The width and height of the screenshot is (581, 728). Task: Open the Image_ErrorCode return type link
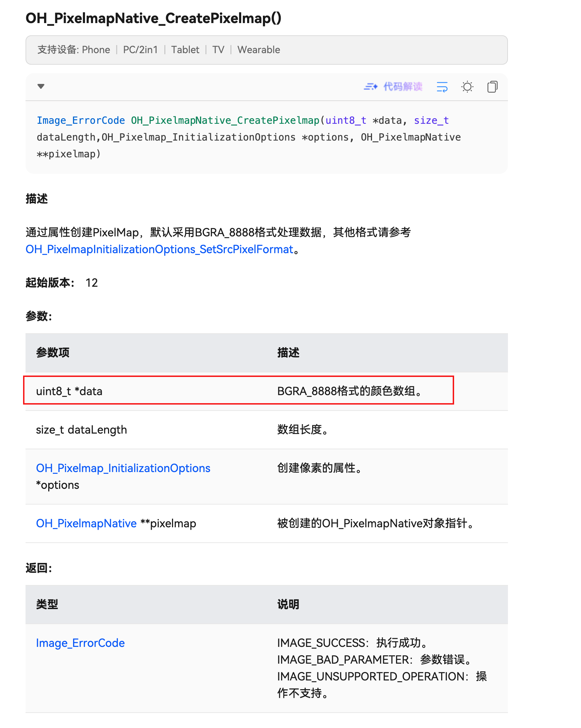click(80, 643)
